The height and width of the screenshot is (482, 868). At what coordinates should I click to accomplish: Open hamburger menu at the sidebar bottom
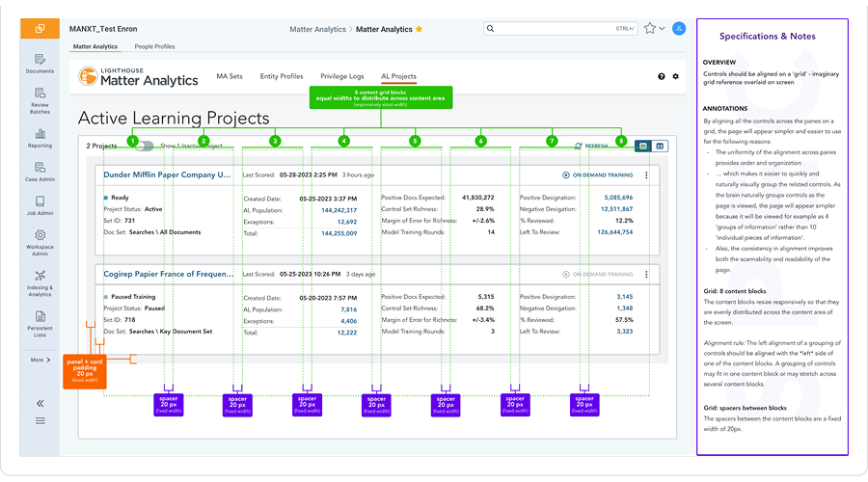coord(40,420)
